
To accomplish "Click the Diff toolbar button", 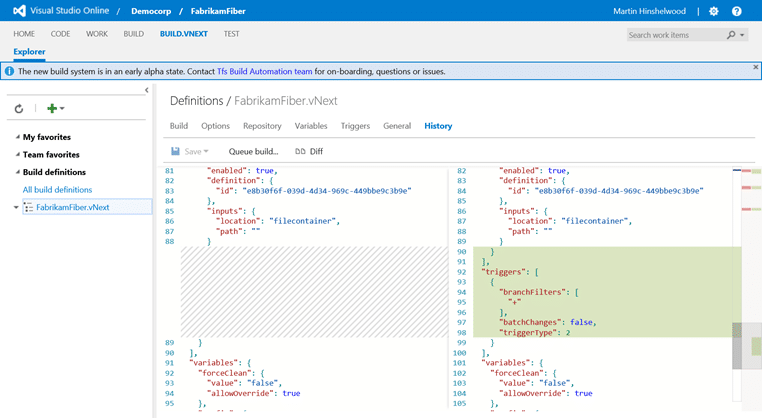I will [x=309, y=152].
